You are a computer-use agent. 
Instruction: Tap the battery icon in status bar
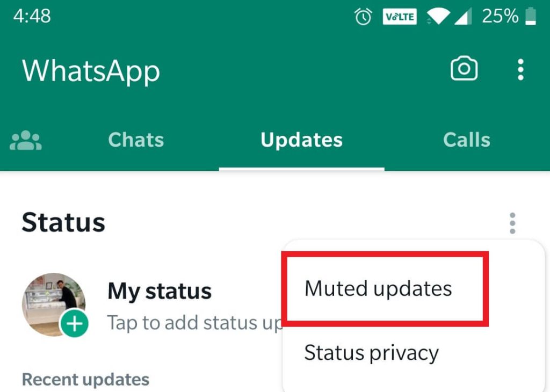coord(531,16)
